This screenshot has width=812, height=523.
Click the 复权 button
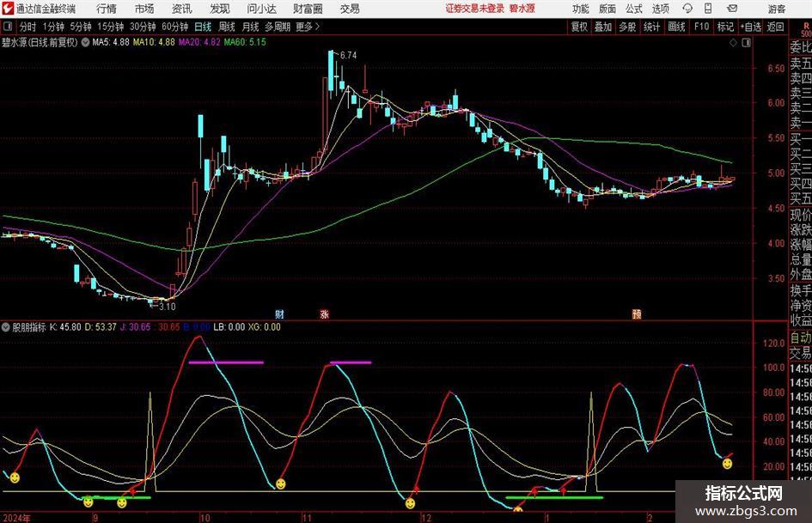pyautogui.click(x=579, y=27)
